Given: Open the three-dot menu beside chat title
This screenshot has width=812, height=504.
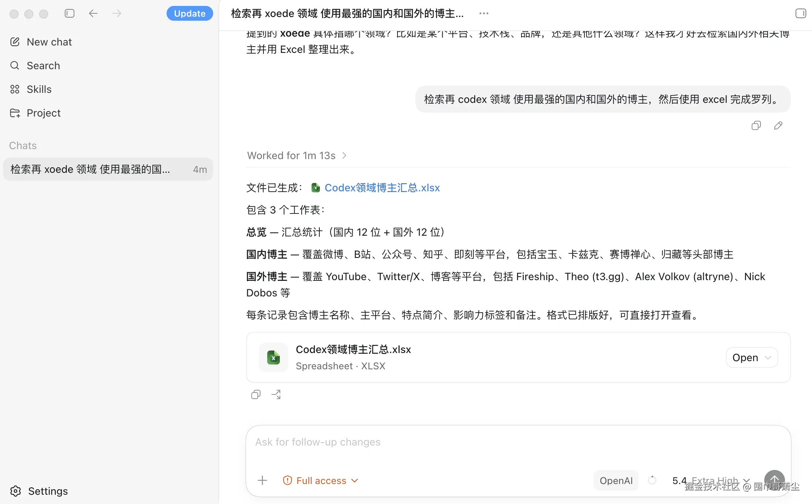Looking at the screenshot, I should click(484, 13).
